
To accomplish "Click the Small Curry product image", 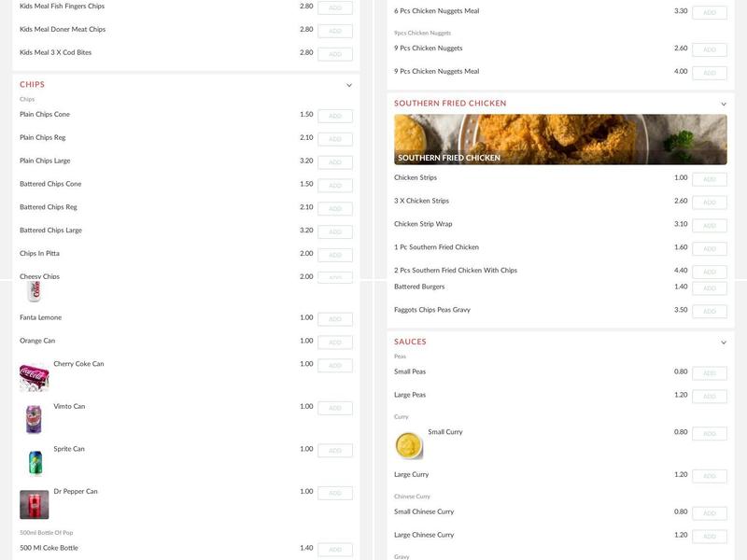I will tap(409, 445).
